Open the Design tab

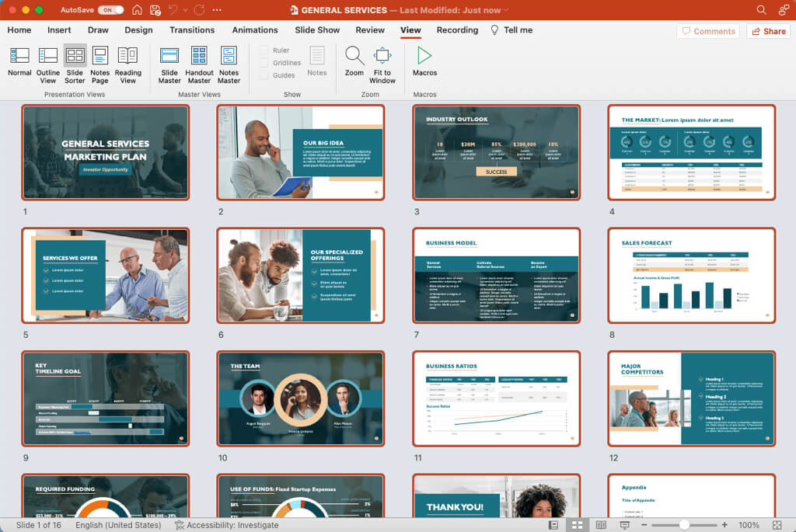pos(138,30)
